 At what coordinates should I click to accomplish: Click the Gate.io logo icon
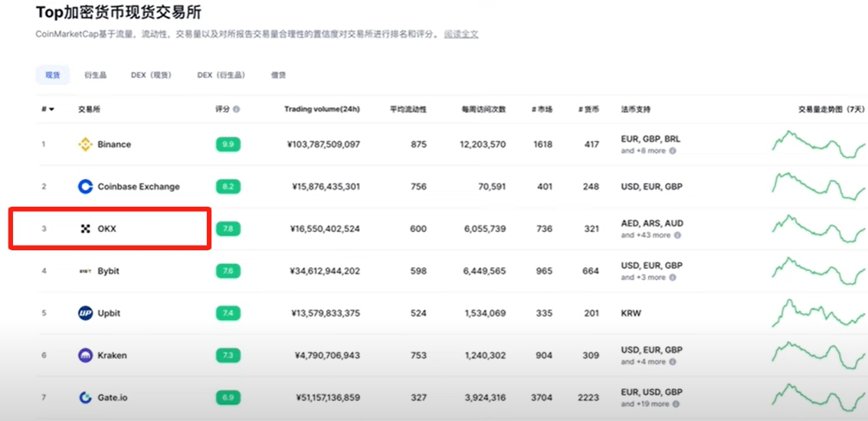[x=85, y=397]
